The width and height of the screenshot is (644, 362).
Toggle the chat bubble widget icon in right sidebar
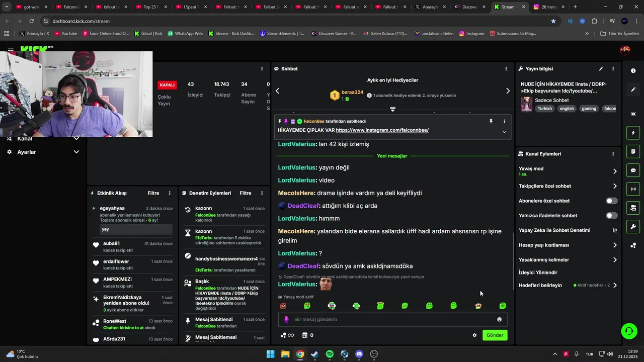633,170
